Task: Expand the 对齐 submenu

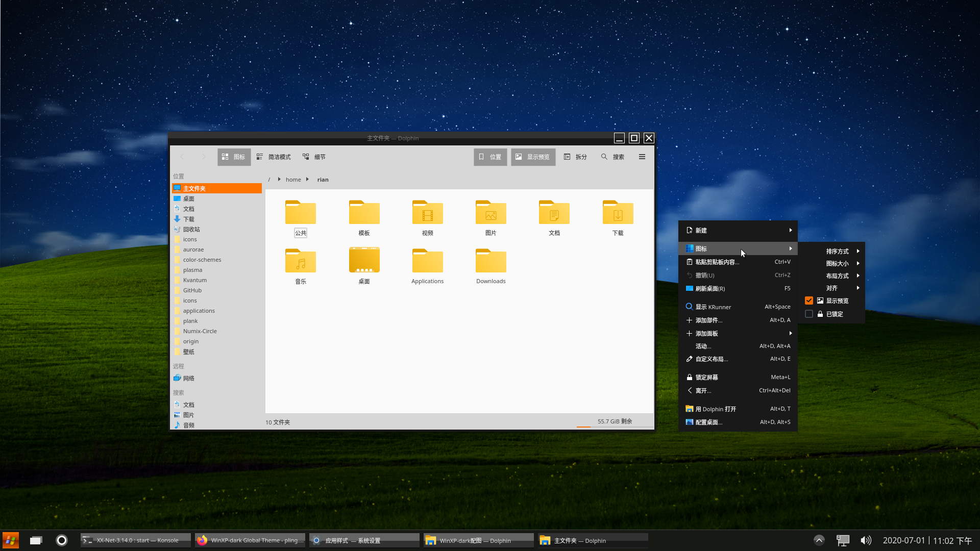Action: point(832,288)
